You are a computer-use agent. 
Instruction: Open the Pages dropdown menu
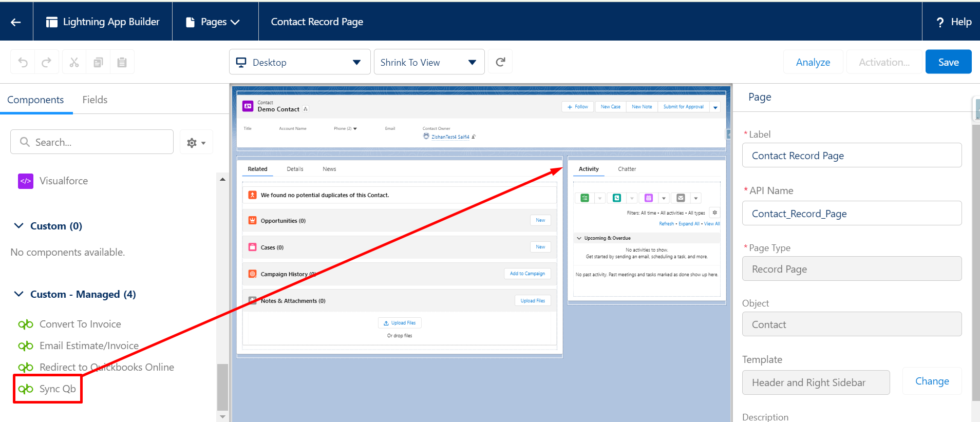coord(213,22)
